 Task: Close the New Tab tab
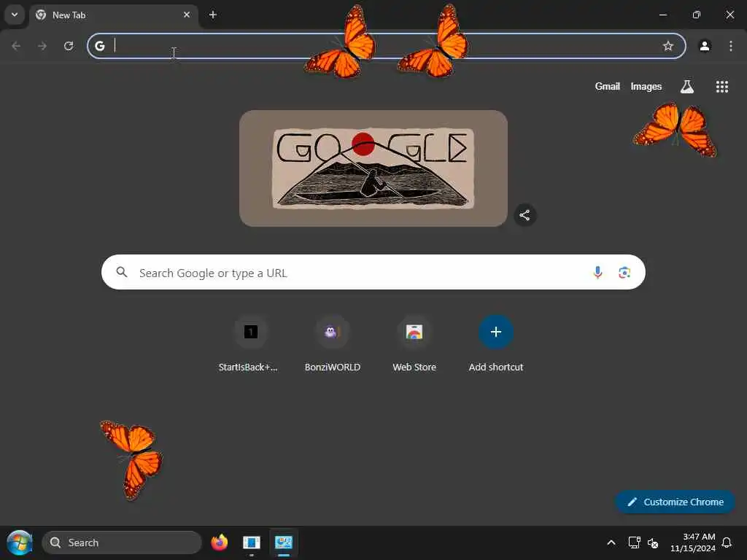click(187, 15)
